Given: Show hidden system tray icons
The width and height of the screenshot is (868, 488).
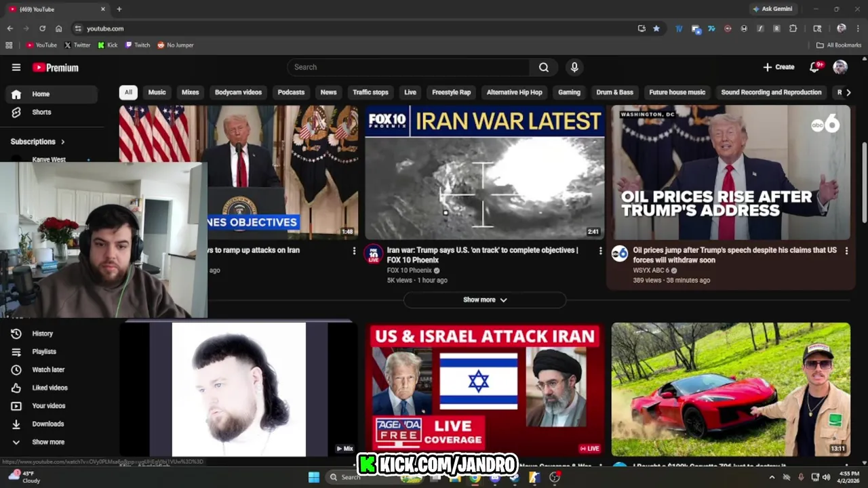Looking at the screenshot, I should [772, 477].
